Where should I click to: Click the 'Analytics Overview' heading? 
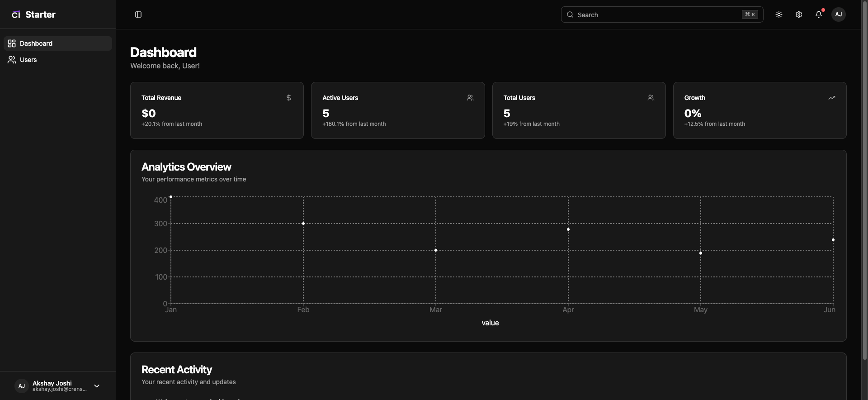click(186, 167)
